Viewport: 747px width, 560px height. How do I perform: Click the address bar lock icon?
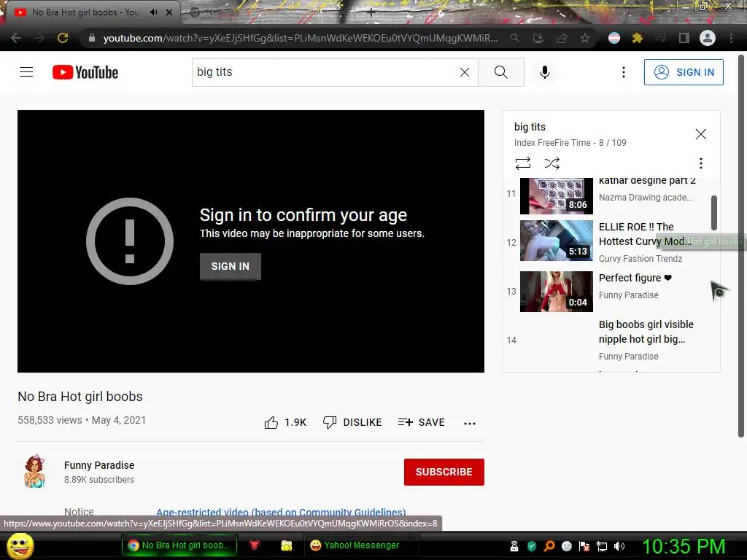pos(91,38)
